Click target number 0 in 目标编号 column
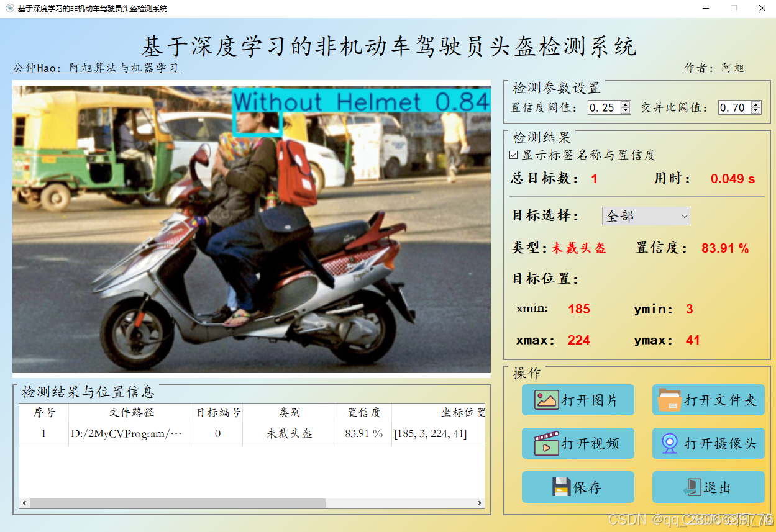 point(218,433)
